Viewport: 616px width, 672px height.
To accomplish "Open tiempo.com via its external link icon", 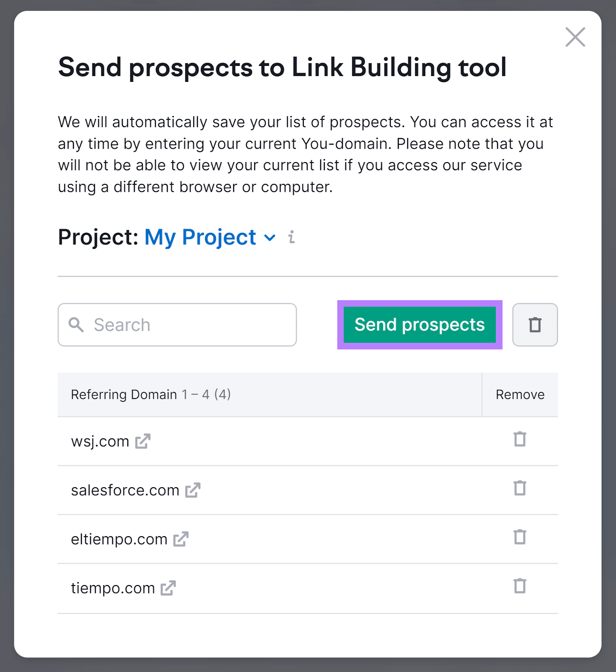I will click(x=168, y=588).
